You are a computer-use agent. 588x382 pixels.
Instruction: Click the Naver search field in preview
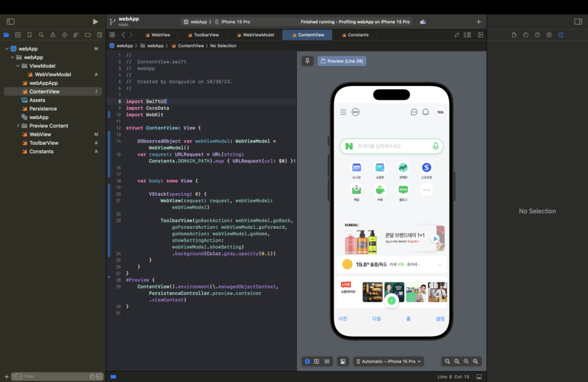click(x=392, y=146)
